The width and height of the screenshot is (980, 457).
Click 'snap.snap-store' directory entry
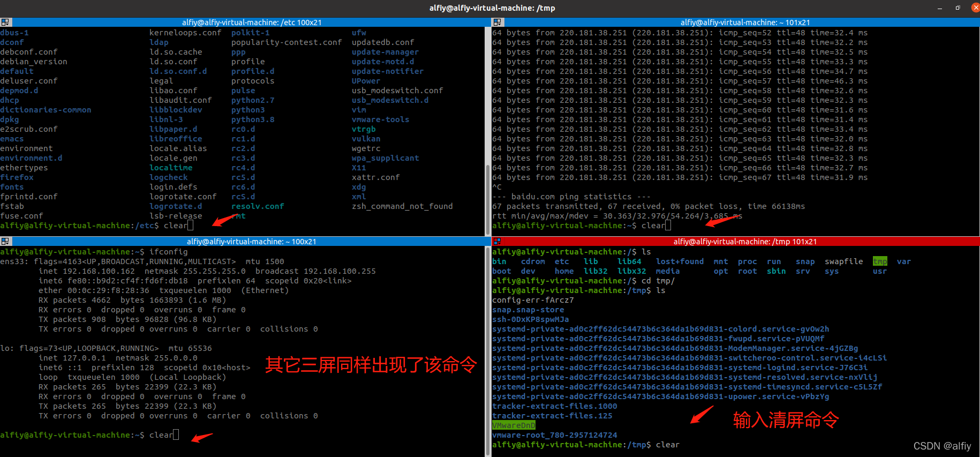tap(528, 310)
